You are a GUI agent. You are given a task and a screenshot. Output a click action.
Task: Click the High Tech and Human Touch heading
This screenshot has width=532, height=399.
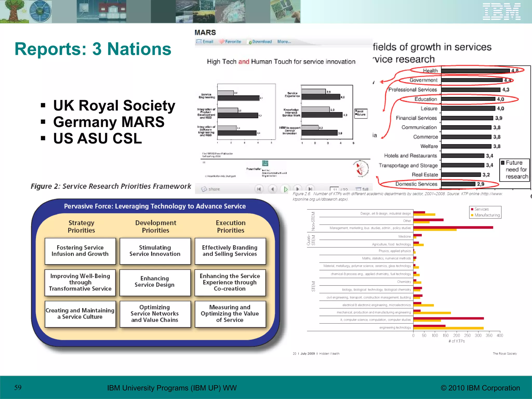pyautogui.click(x=281, y=62)
